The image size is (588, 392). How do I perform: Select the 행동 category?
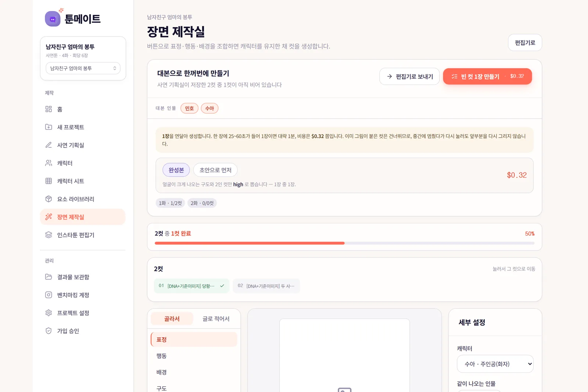click(x=194, y=356)
